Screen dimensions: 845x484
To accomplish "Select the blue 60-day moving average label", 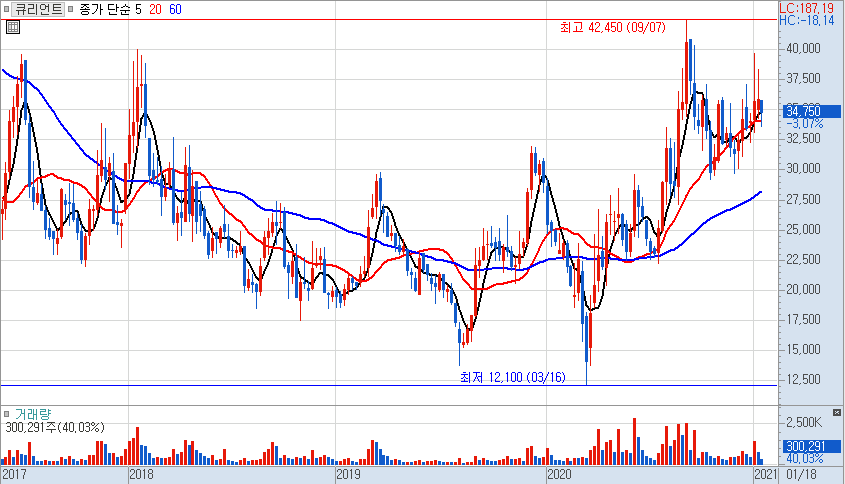I will pyautogui.click(x=175, y=9).
